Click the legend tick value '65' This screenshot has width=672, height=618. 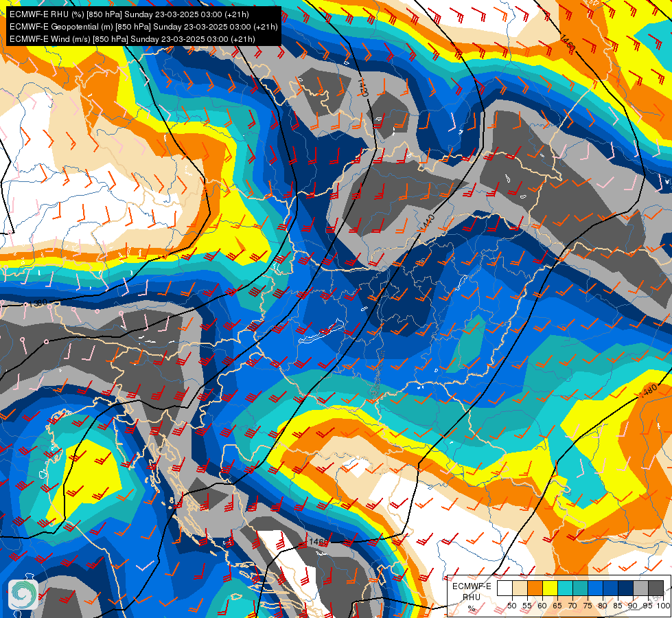coord(557,606)
